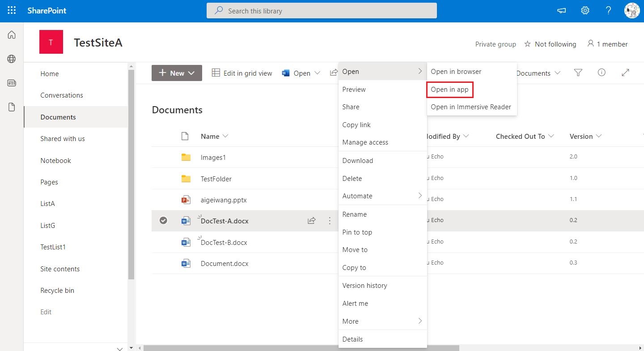Click the share icon on DocTest-A.docx row
Viewport: 644px width, 351px height.
click(311, 220)
